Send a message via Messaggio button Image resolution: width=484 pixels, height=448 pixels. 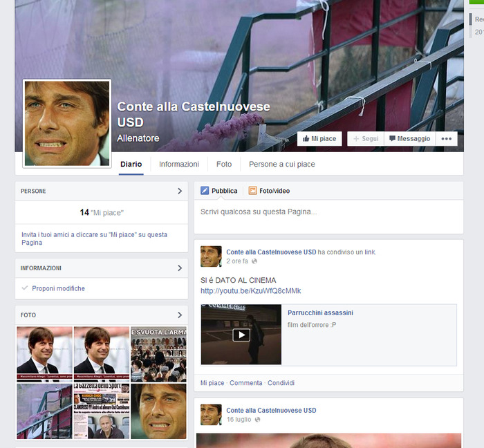pos(409,139)
